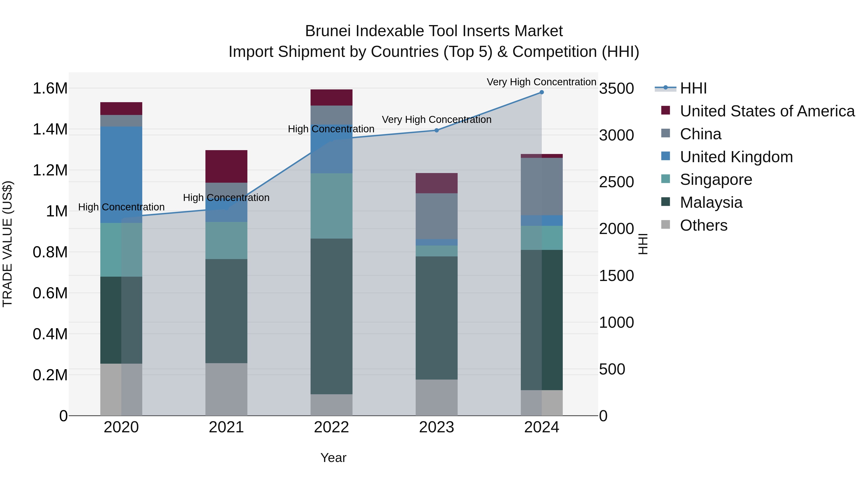Click the 'TRADE VALUE (US$)' axis title
Screen dimensions: 868x488
click(x=7, y=244)
